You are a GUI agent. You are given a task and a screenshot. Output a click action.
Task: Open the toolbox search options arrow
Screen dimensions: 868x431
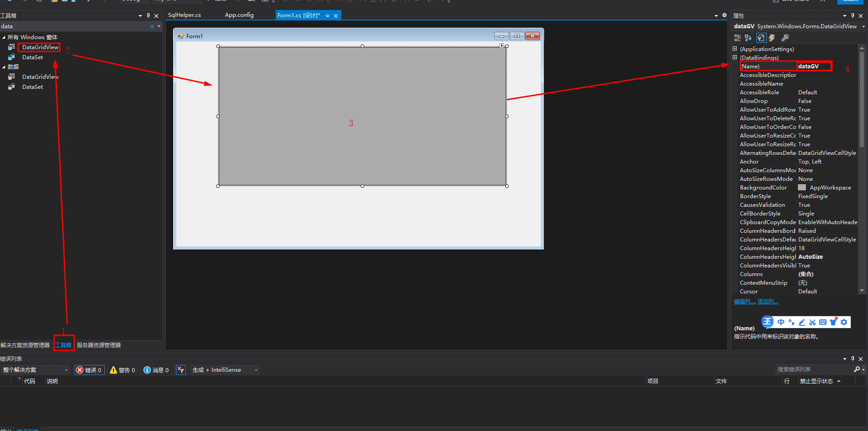coord(159,26)
